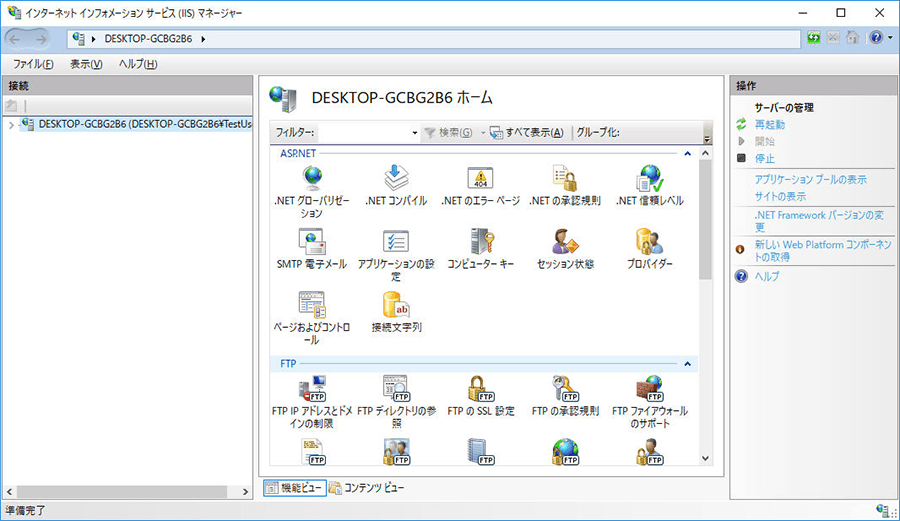Click the connect icon in 接続 pane toolbar

tap(11, 106)
